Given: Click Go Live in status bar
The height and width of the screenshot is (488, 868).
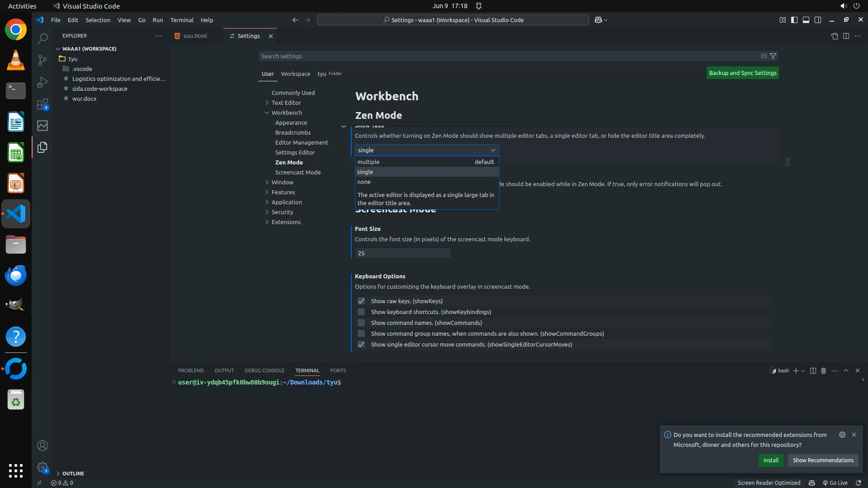Looking at the screenshot, I should (835, 483).
